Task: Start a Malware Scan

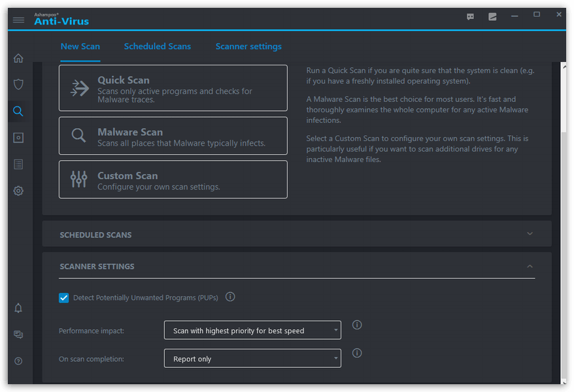Action: 173,136
